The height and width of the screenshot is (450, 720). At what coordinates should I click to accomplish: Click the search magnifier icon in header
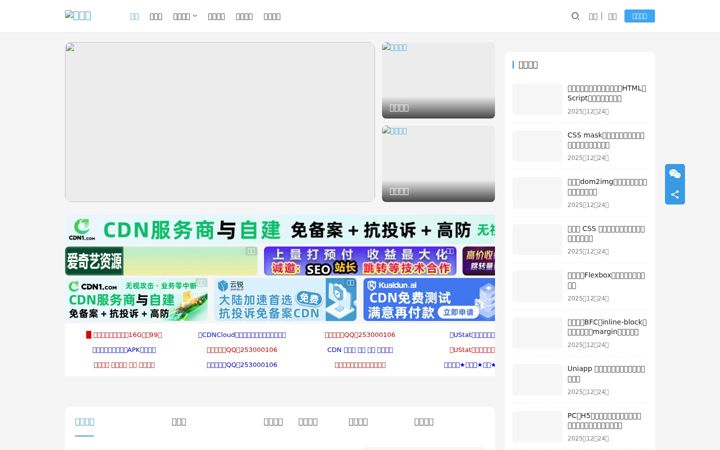click(x=575, y=16)
